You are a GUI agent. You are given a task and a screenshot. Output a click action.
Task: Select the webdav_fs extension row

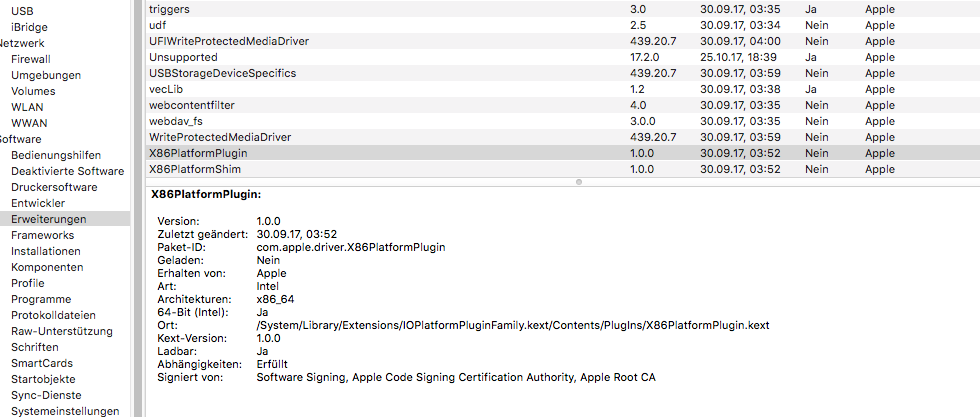click(x=175, y=121)
